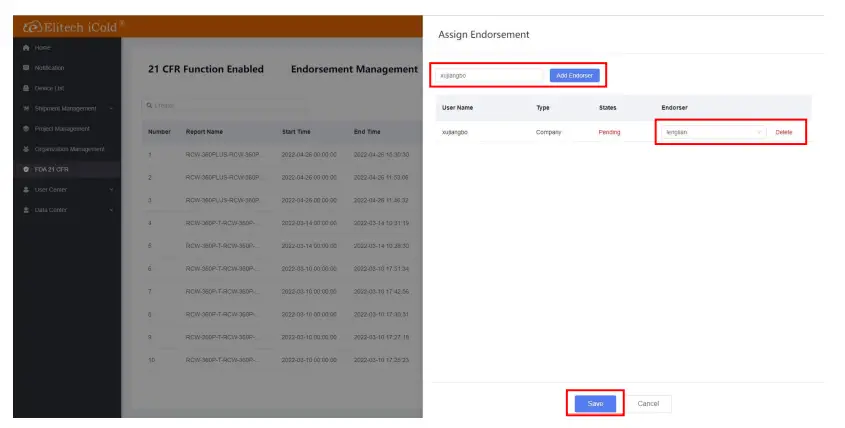Click the Company type cell
Viewport: 845px width, 428px height.
click(x=549, y=132)
